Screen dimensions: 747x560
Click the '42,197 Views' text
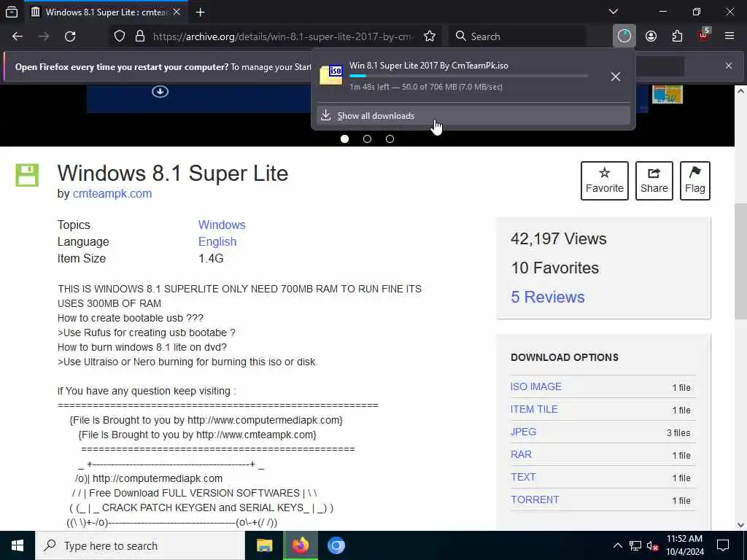558,238
